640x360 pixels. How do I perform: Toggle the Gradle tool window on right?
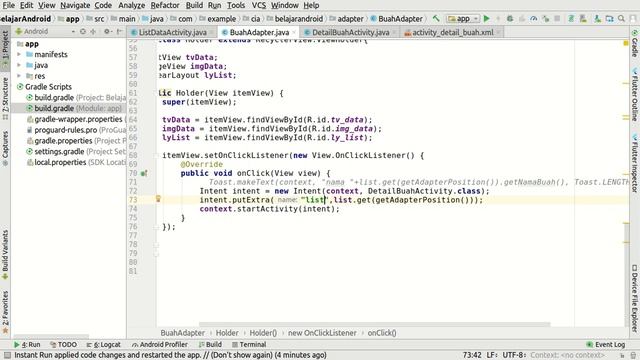[635, 43]
